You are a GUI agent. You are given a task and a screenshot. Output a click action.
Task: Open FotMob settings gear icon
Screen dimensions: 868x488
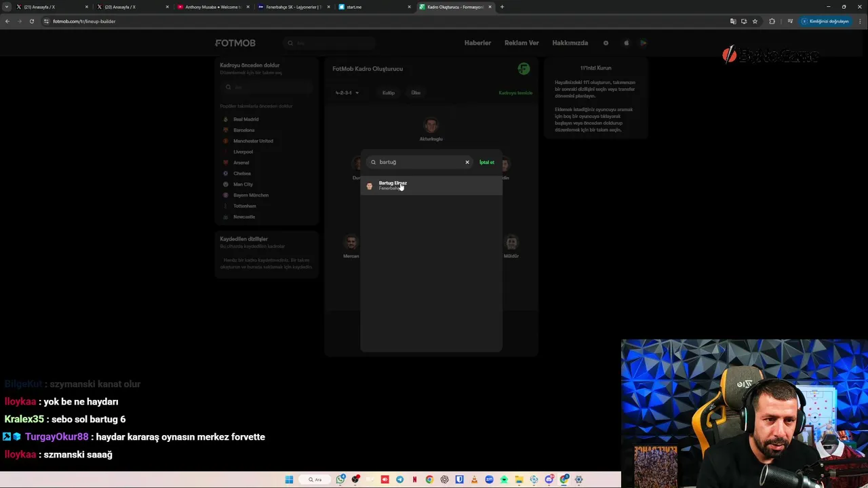point(606,43)
